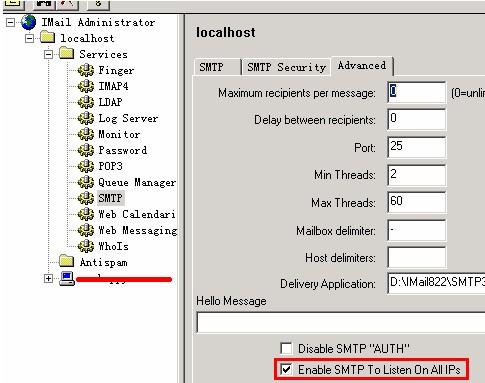
Task: Click the LDAP service gear icon
Action: pos(86,102)
